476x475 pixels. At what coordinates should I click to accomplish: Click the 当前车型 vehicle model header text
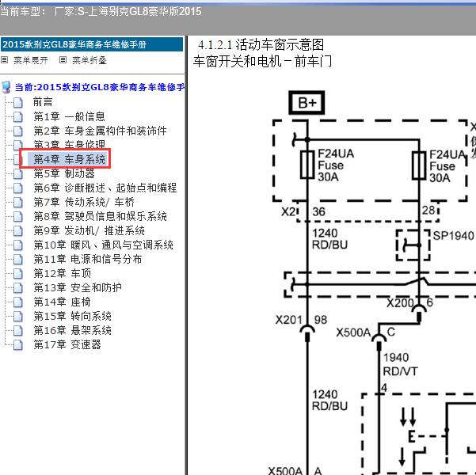point(101,12)
